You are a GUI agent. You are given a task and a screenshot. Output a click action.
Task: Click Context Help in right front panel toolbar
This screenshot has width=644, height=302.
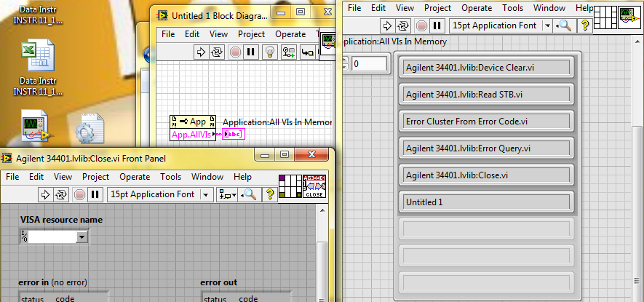(585, 25)
